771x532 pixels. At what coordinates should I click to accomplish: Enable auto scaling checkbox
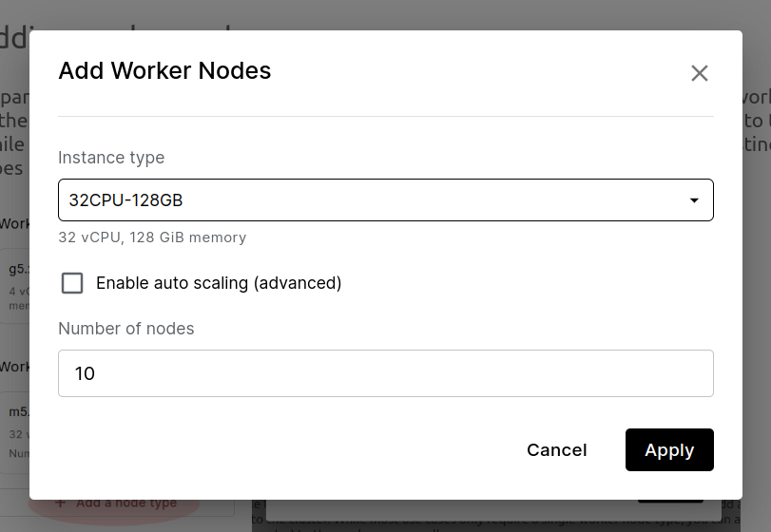click(x=72, y=283)
